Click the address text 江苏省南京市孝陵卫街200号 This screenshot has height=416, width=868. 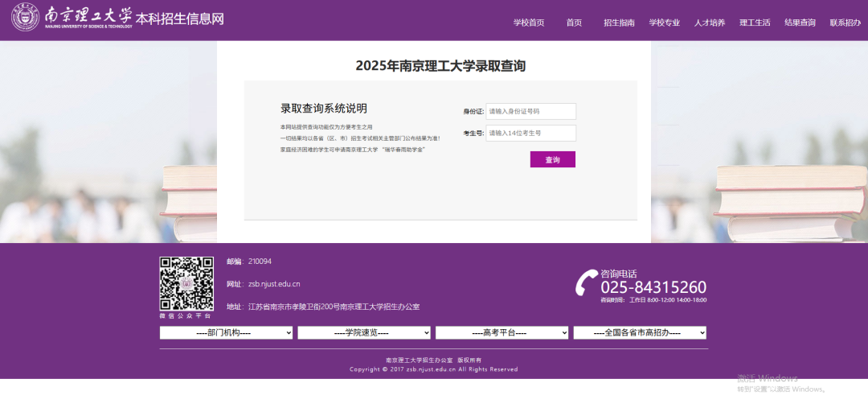[293, 307]
